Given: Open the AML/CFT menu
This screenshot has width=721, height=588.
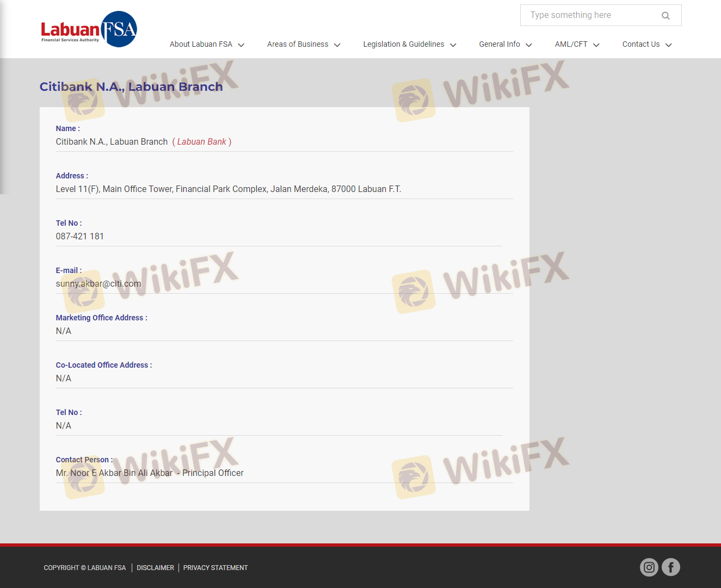Looking at the screenshot, I should [571, 44].
